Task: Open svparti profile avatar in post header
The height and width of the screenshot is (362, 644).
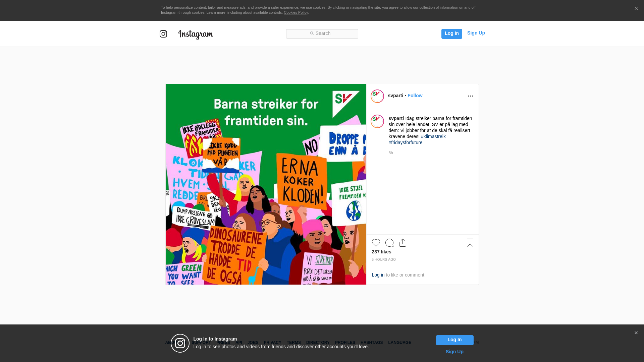Action: (x=377, y=96)
